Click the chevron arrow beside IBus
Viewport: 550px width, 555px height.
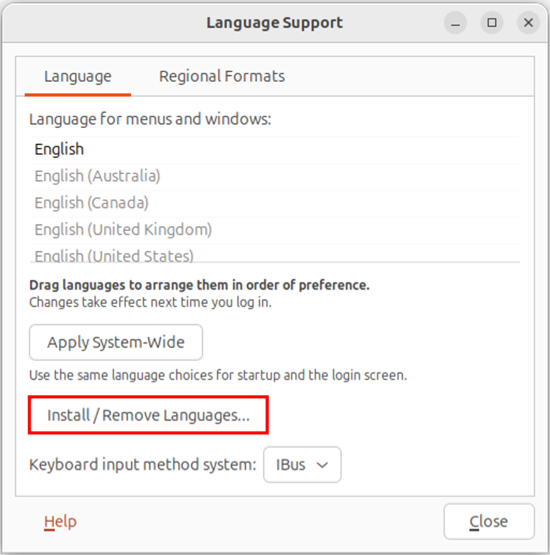[322, 465]
